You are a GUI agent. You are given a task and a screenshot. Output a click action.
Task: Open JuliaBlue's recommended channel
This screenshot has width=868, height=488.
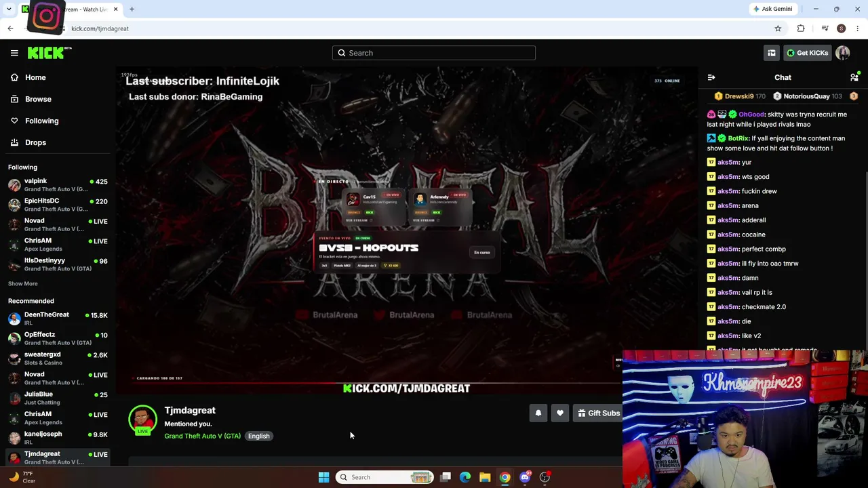[58, 398]
